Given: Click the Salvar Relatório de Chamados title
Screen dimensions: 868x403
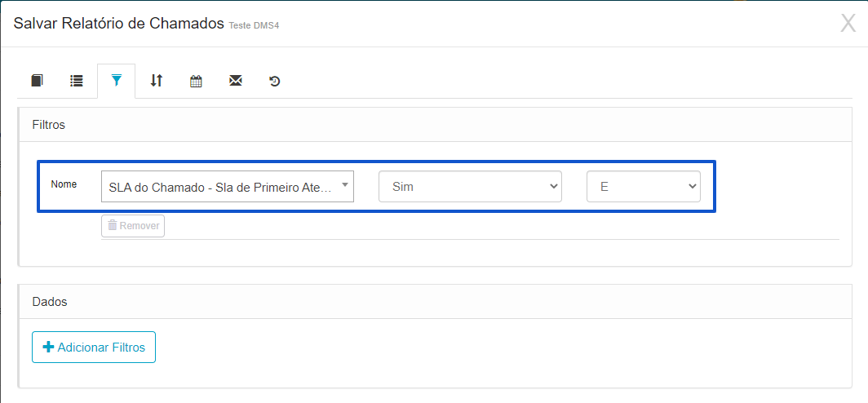Looking at the screenshot, I should click(118, 23).
